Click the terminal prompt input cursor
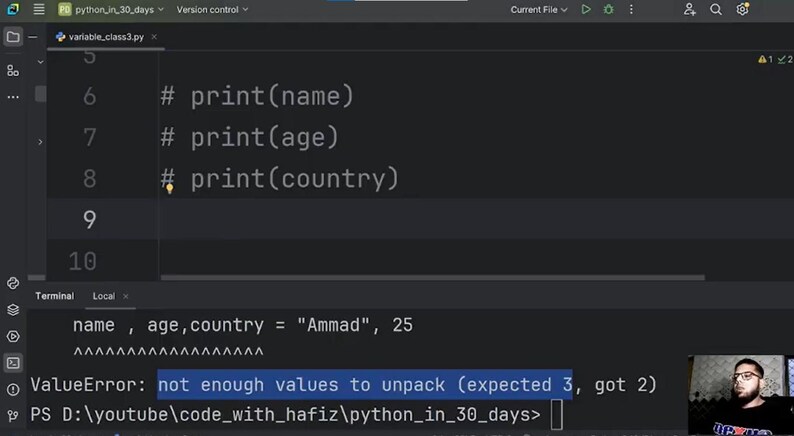The image size is (794, 436). coord(557,414)
